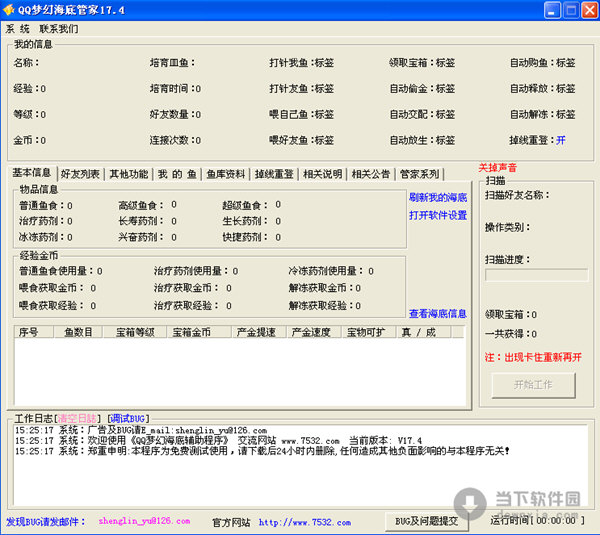Switch to the 好友列表 tab
This screenshot has width=600, height=535.
pyautogui.click(x=80, y=174)
